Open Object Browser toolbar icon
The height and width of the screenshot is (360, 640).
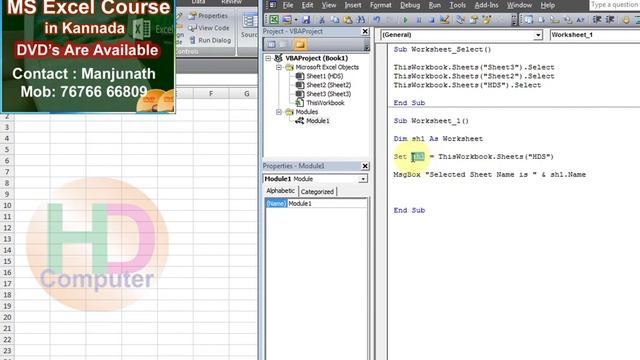487,20
